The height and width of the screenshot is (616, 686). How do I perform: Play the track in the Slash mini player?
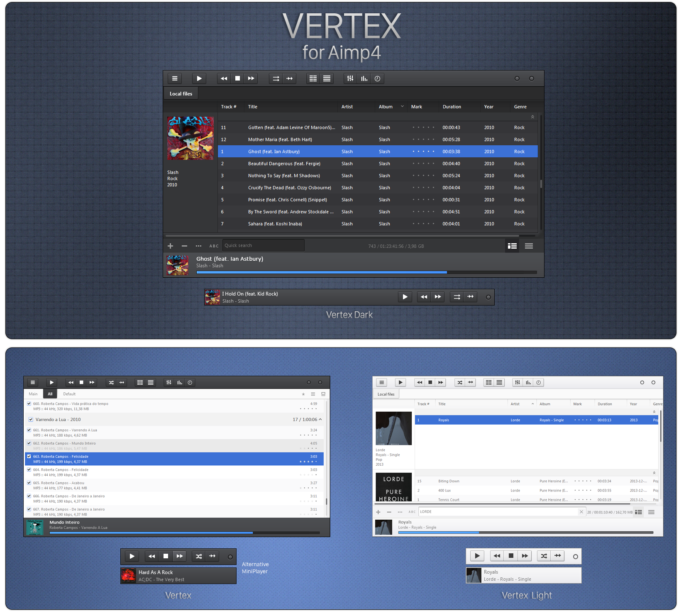point(405,297)
